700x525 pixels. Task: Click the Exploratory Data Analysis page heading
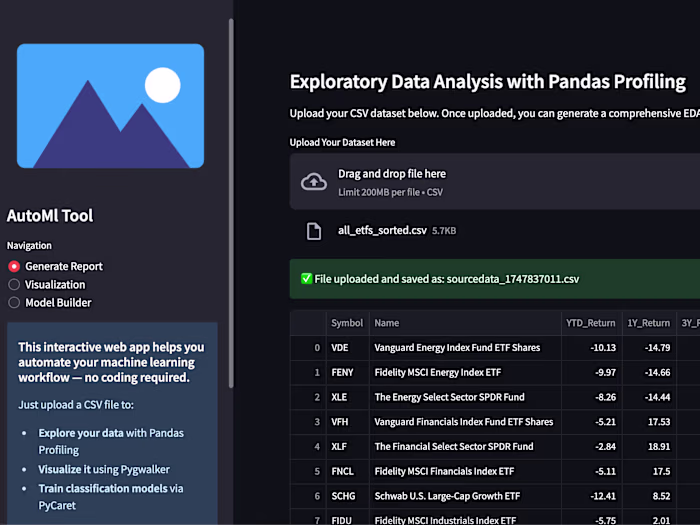488,82
